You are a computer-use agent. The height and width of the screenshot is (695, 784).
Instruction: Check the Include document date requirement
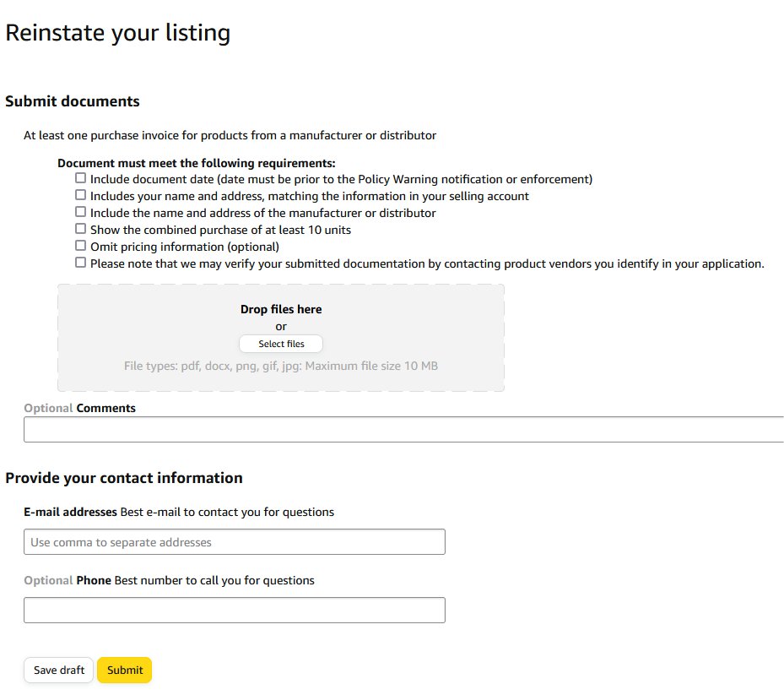(80, 178)
